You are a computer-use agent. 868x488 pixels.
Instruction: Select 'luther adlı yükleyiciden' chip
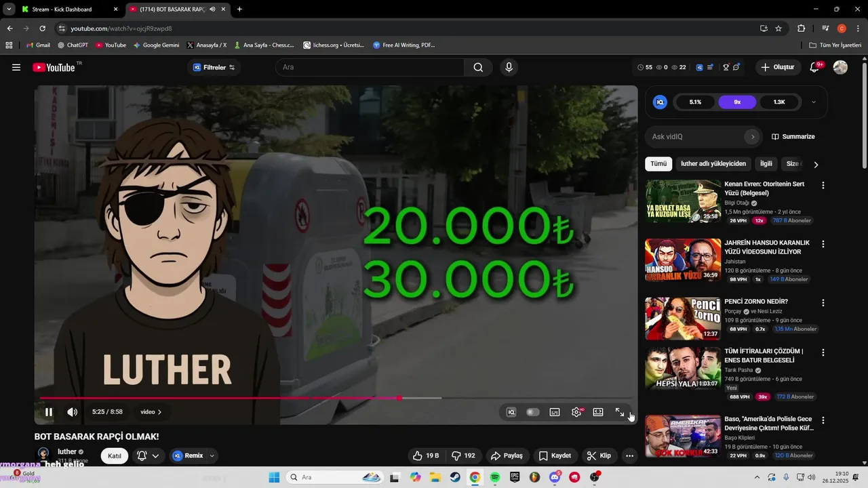[713, 164]
